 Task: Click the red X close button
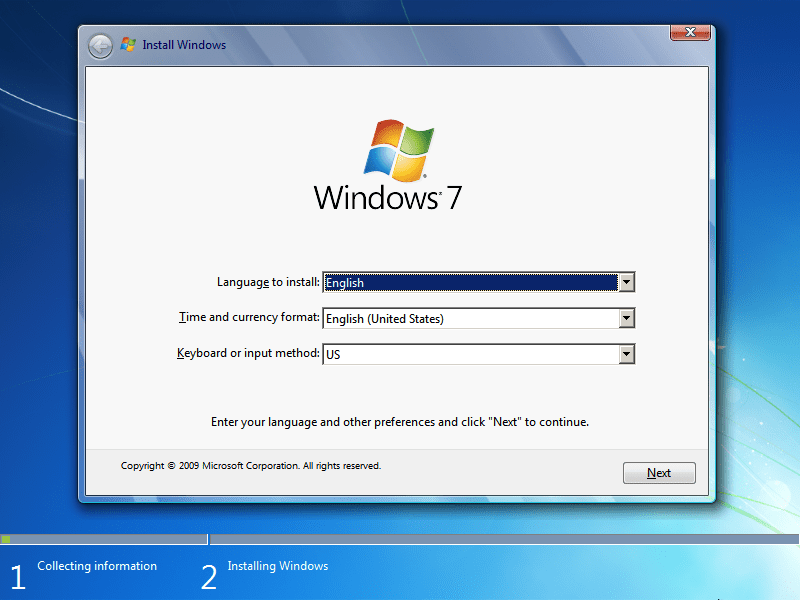(690, 32)
